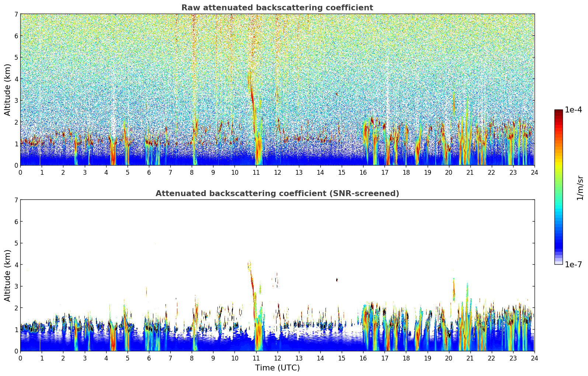Click the 4 km tick on bottom panel
The width and height of the screenshot is (588, 376).
coord(16,265)
